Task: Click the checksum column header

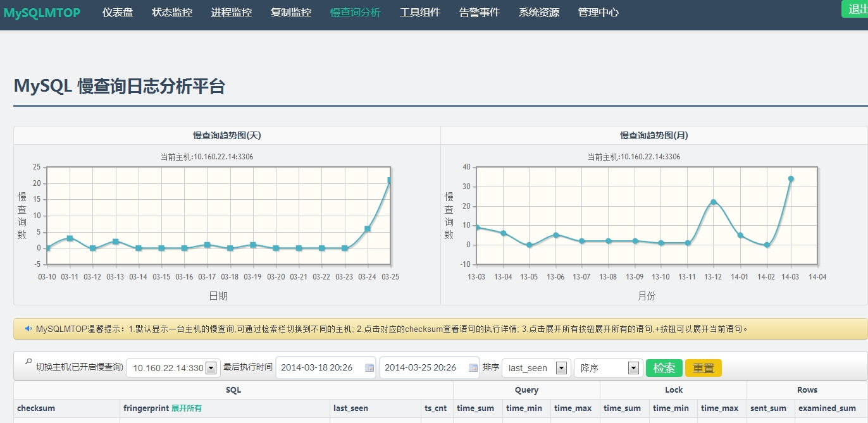Action: pyautogui.click(x=36, y=408)
